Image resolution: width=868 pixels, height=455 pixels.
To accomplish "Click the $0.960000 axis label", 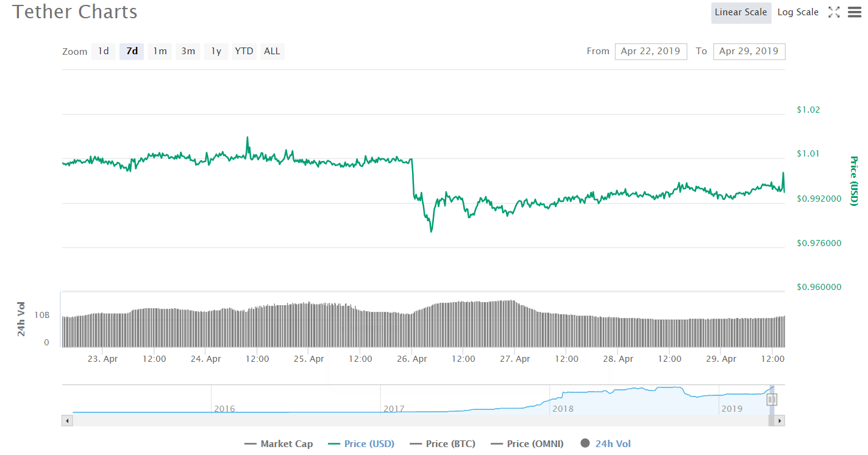I will click(x=819, y=287).
